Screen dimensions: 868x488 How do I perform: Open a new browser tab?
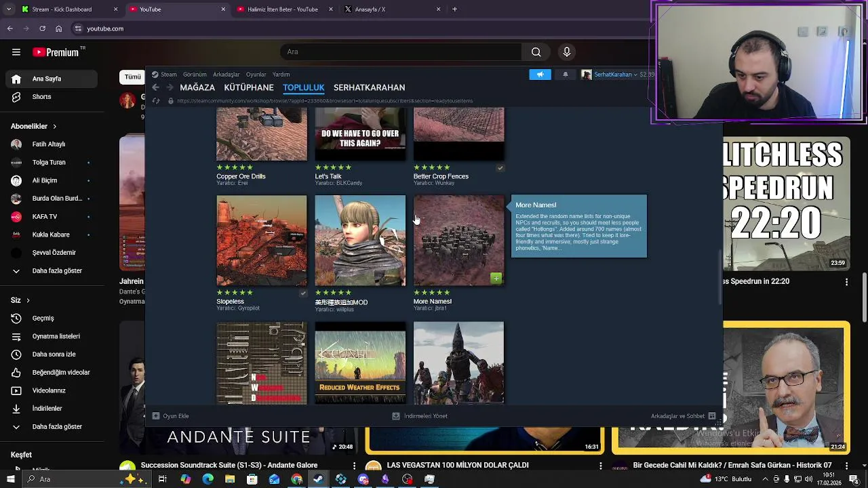pyautogui.click(x=454, y=9)
